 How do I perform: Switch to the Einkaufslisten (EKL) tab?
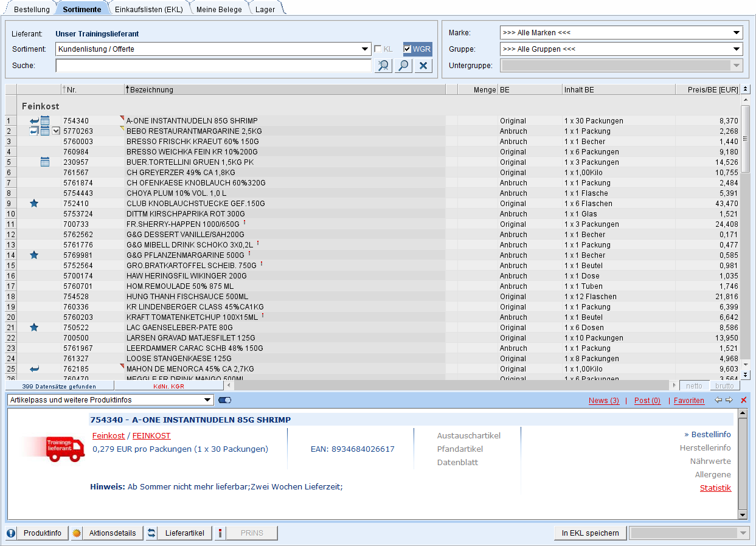[x=148, y=9]
